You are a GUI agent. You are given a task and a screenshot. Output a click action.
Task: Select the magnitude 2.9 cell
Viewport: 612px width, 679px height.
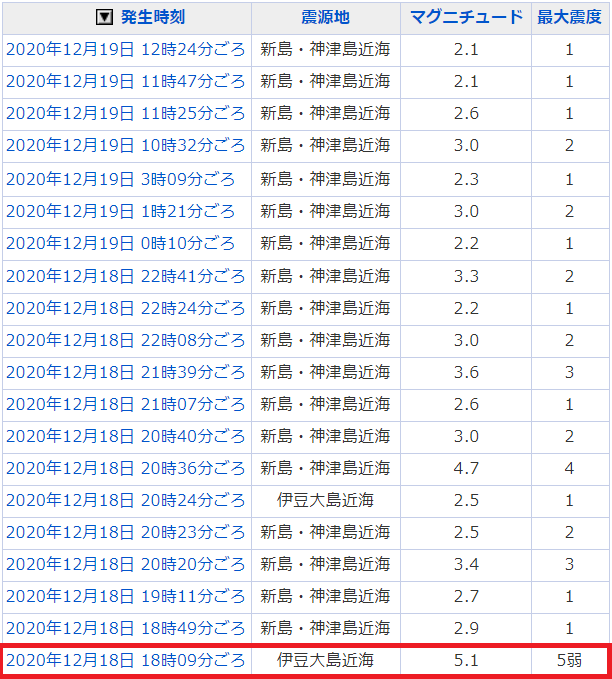466,628
